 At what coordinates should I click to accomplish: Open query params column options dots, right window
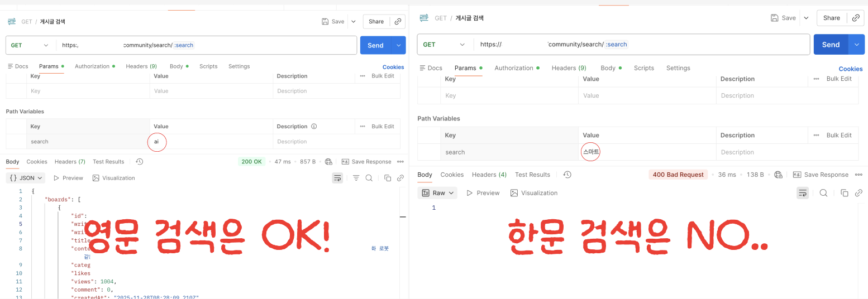(816, 79)
